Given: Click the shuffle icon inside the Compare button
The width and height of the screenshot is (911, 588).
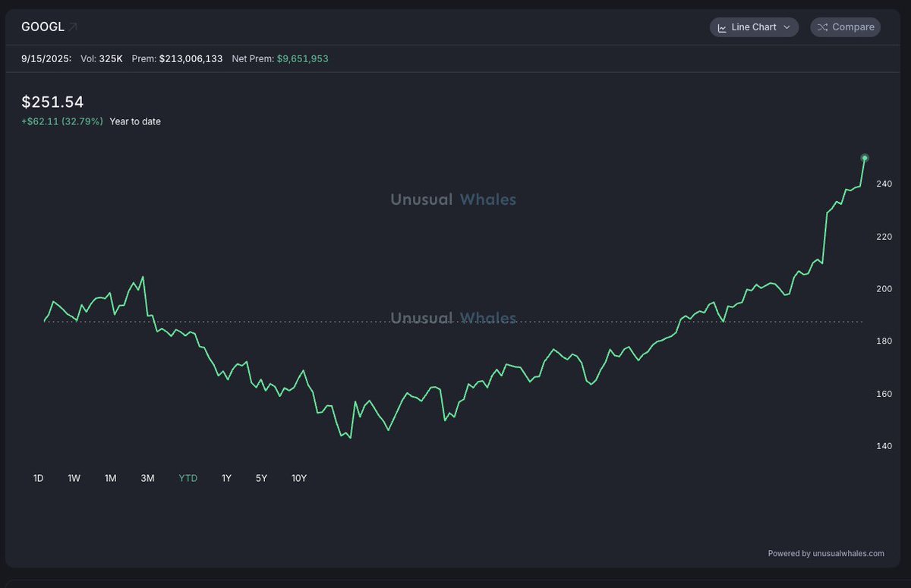Looking at the screenshot, I should click(824, 27).
